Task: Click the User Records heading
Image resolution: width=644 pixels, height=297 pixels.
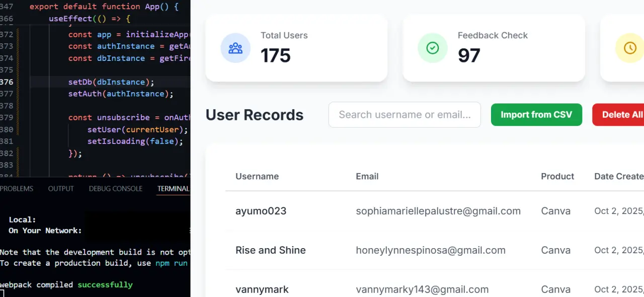Action: [255, 115]
